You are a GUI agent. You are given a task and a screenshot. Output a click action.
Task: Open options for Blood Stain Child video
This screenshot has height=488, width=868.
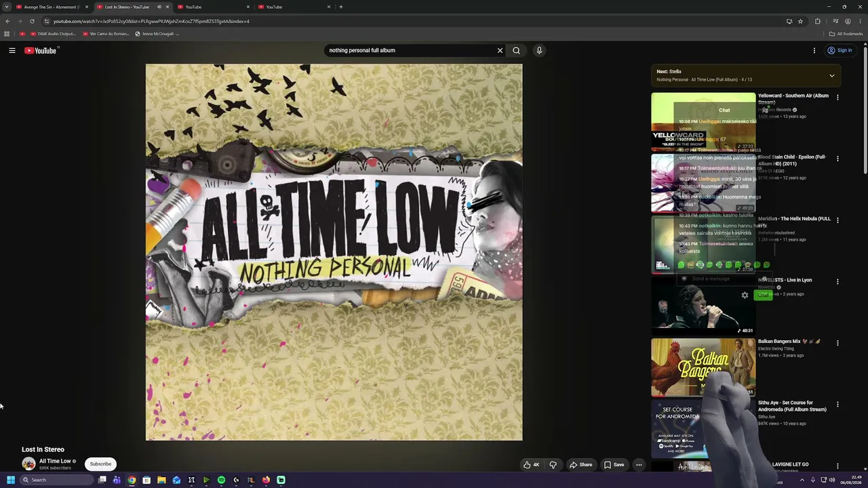(837, 159)
